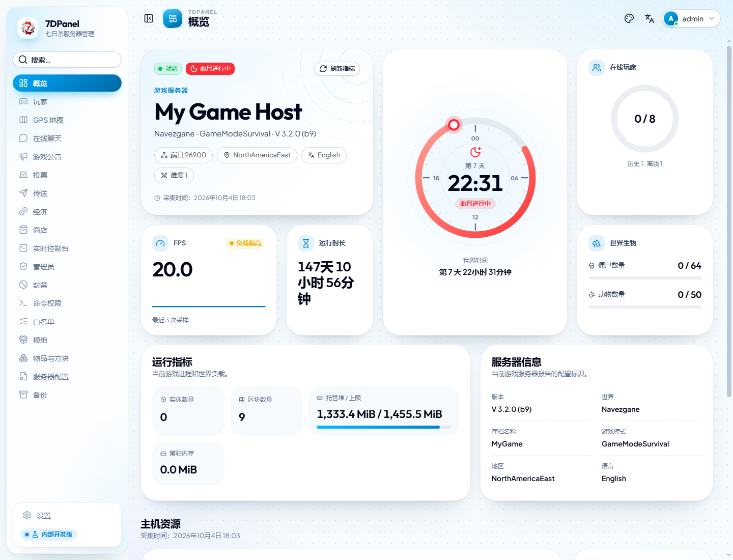Click the 投票 ballot icon
This screenshot has width=733, height=560.
[x=23, y=175]
